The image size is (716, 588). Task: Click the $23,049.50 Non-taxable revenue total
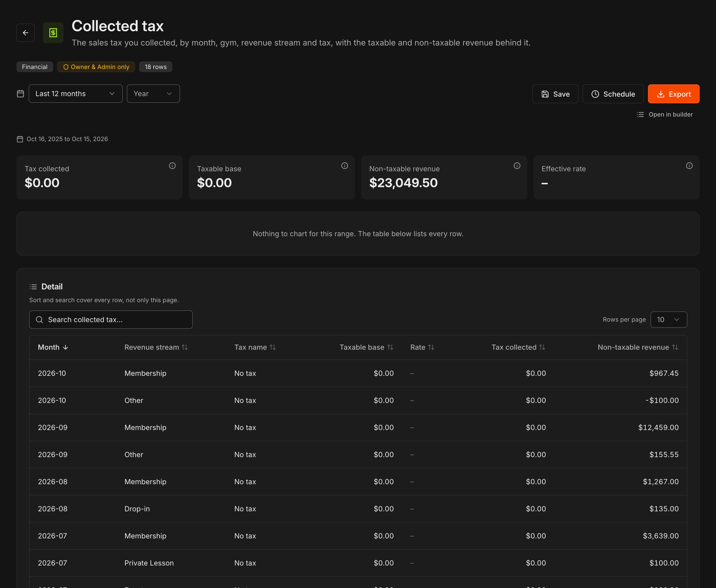tap(403, 183)
